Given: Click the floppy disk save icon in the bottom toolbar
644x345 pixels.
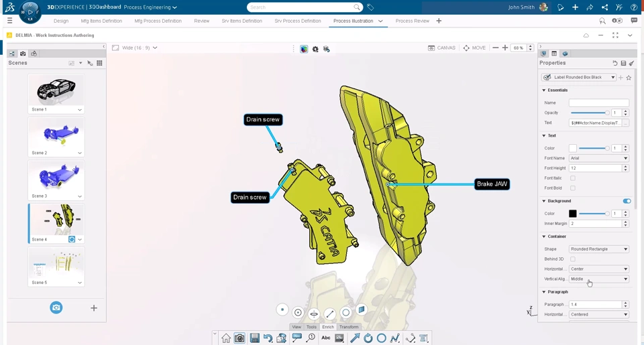Looking at the screenshot, I should 255,338.
